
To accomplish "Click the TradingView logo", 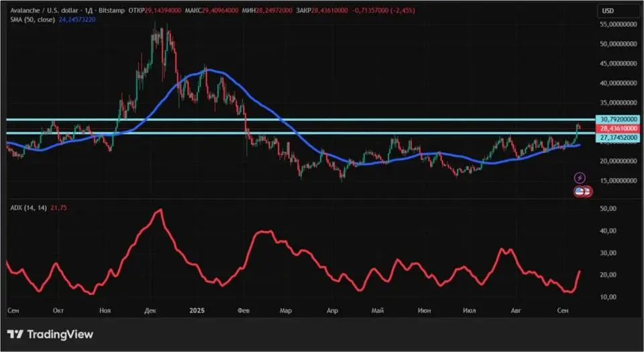I will tap(50, 334).
